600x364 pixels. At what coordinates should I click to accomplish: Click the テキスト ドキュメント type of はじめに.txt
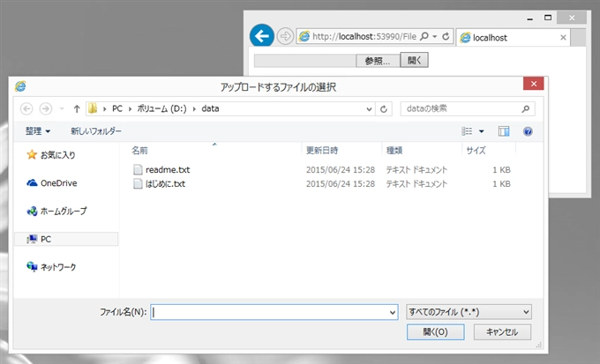click(x=416, y=184)
